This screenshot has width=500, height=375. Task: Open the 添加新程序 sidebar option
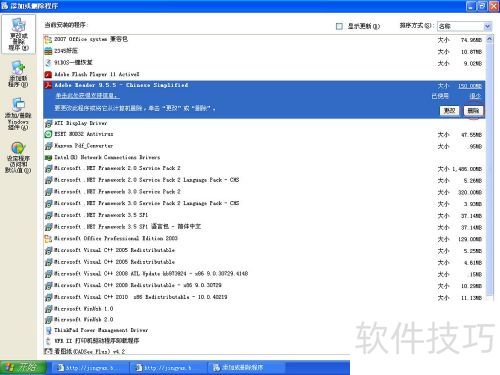[18, 74]
